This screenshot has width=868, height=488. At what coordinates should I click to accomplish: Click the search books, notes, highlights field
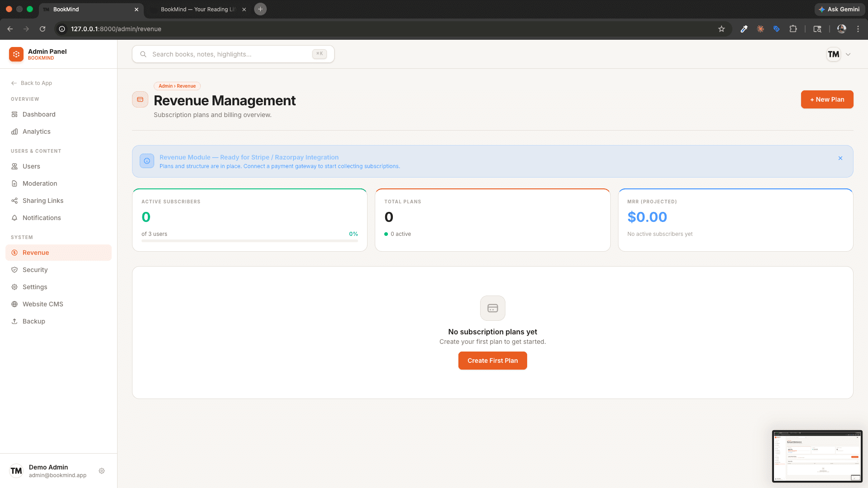[x=233, y=54]
